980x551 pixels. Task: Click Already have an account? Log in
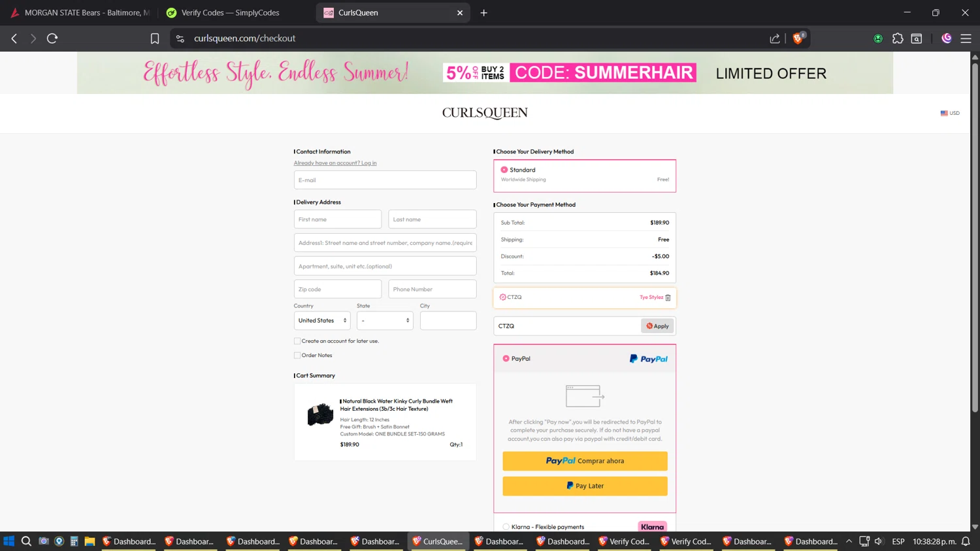click(x=335, y=163)
